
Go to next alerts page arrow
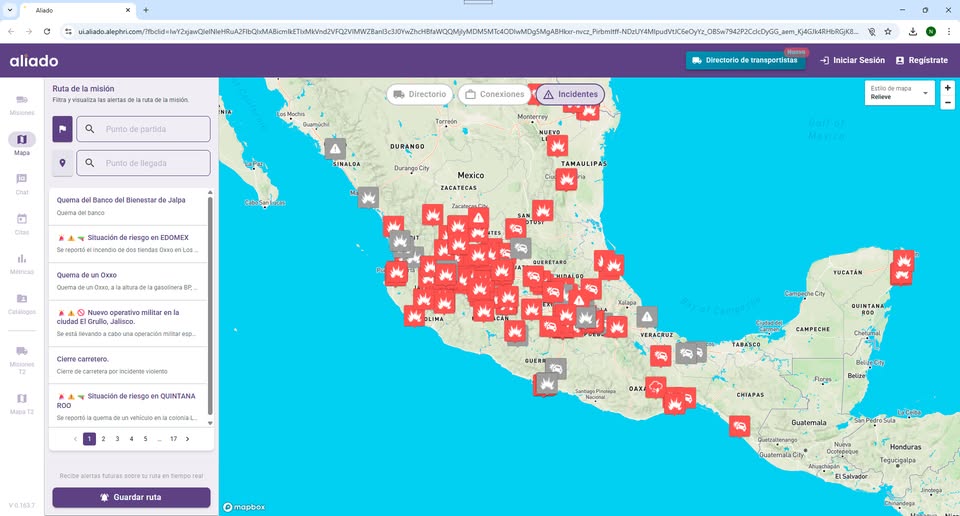pos(187,439)
